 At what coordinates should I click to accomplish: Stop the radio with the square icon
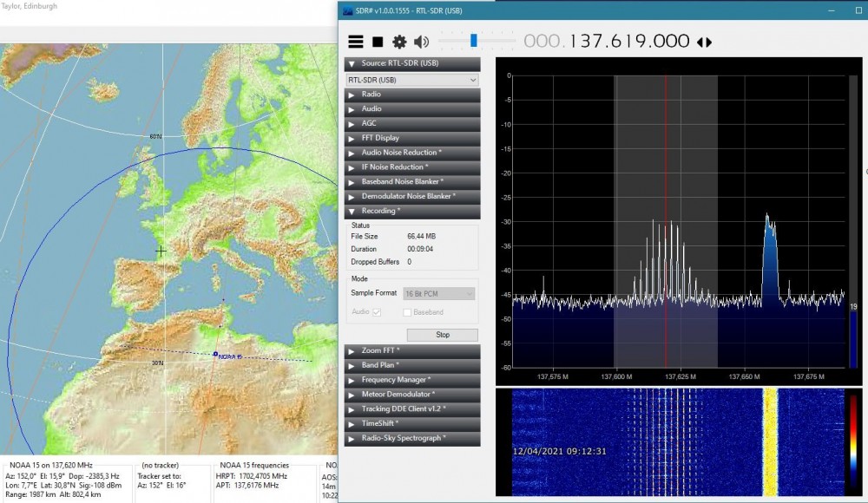(x=378, y=42)
